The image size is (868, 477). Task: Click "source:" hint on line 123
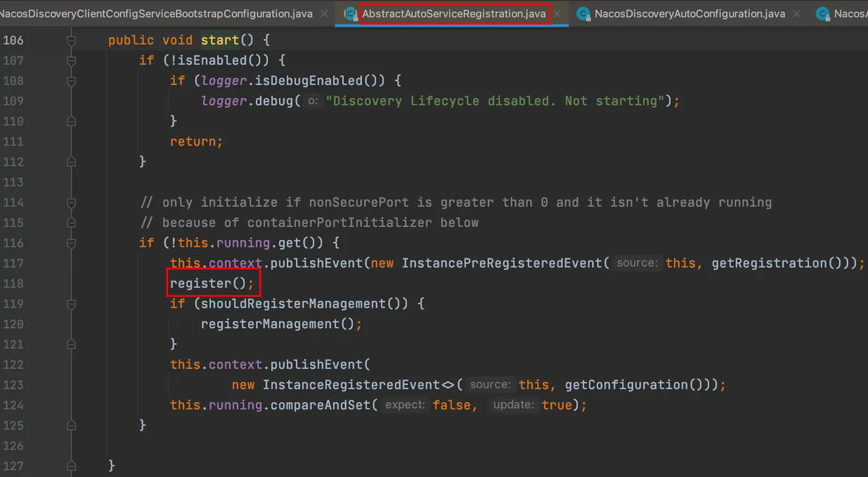click(x=491, y=385)
